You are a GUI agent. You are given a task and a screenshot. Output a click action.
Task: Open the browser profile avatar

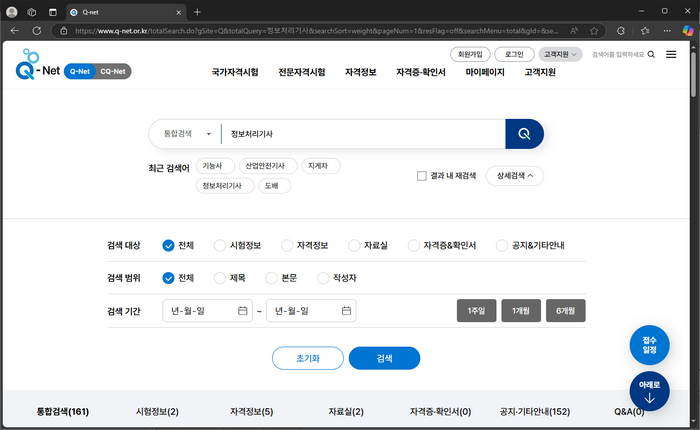[x=12, y=12]
